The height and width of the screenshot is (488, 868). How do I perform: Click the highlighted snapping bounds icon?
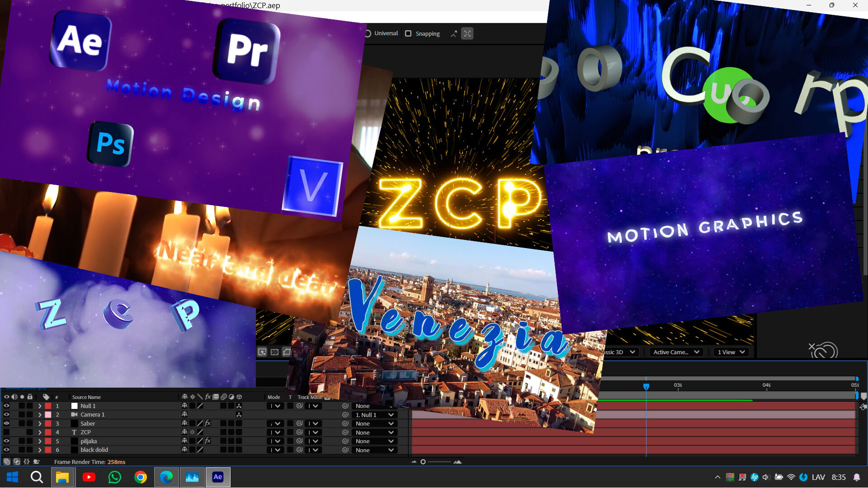tap(467, 33)
